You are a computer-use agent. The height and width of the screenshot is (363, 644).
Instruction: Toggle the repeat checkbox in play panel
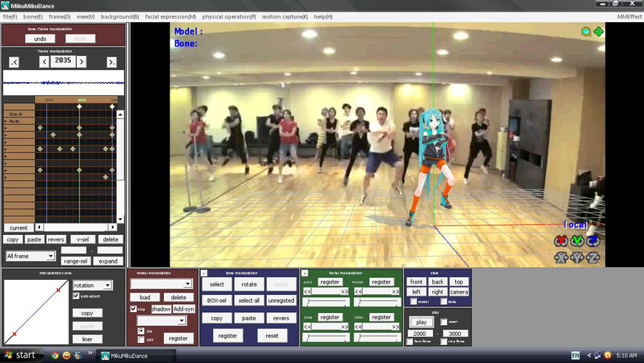click(x=444, y=322)
